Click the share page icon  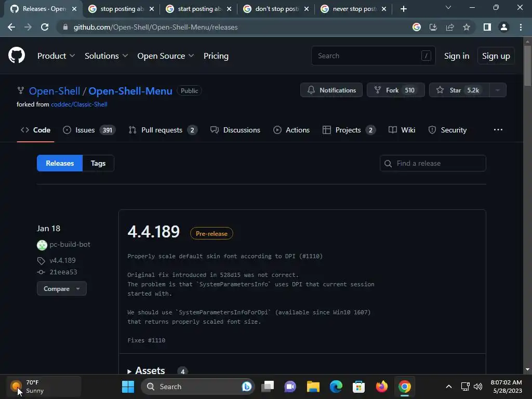point(450,27)
